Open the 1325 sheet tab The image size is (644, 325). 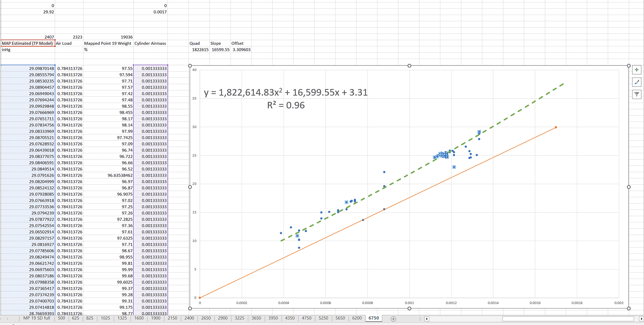122,318
